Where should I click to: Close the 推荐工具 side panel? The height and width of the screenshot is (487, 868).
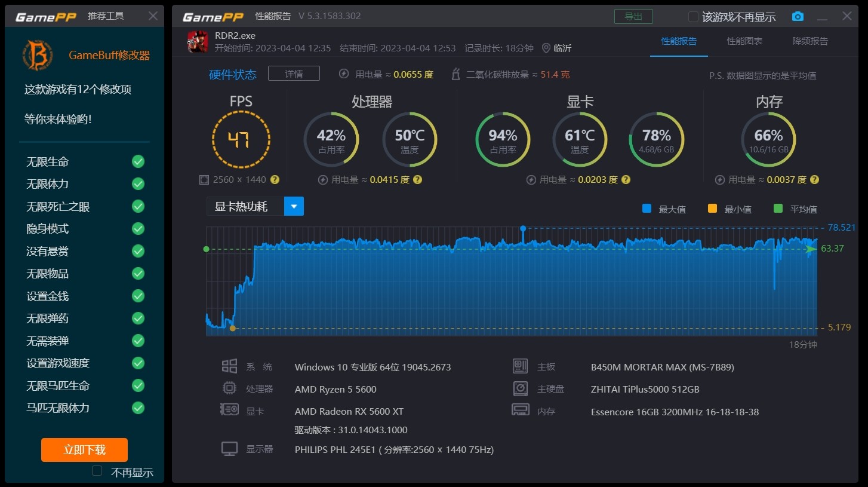[153, 16]
